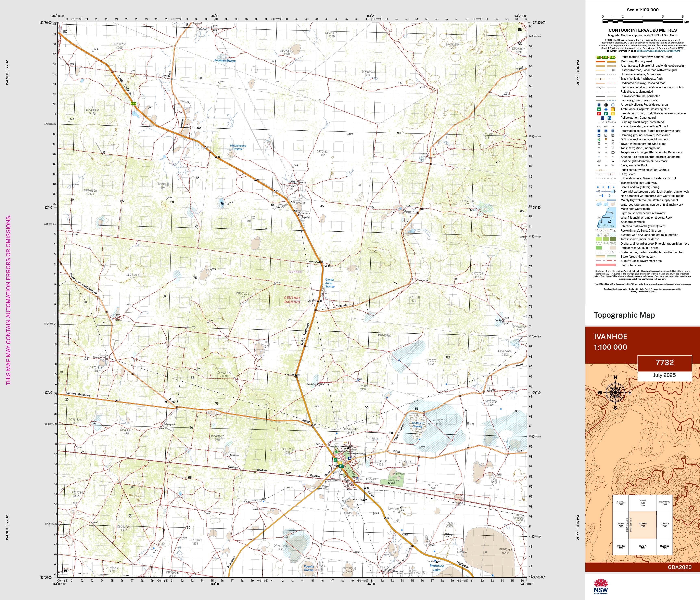Click the Waterloo Lake label on map
Viewport: 700px width, 600px height.
click(x=437, y=567)
